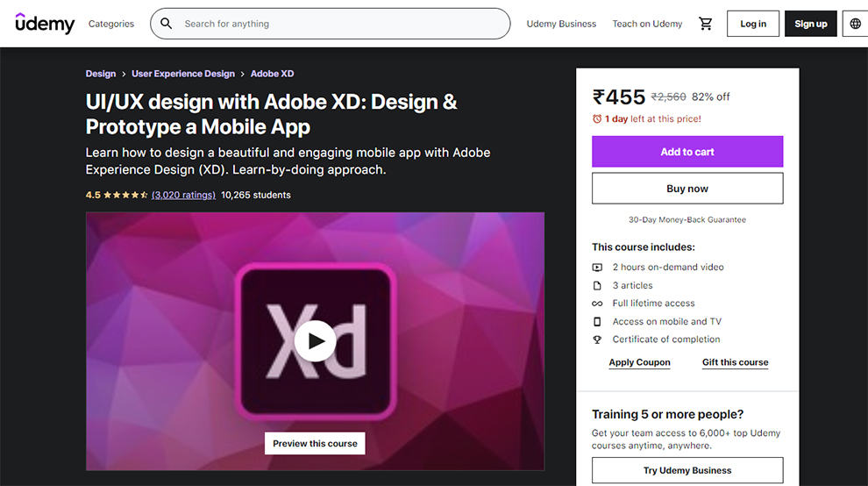Go to Adobe XD breadcrumb
Image resolution: width=868 pixels, height=486 pixels.
273,74
